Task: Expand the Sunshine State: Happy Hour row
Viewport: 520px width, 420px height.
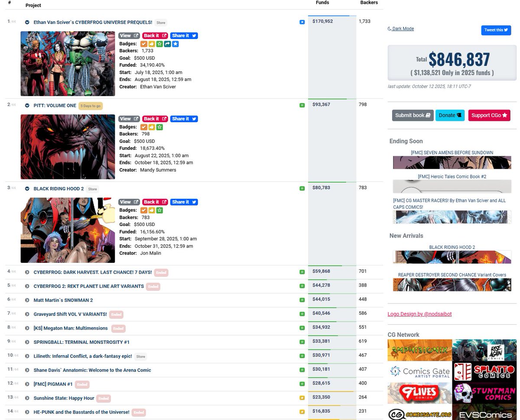Action: 27,398
